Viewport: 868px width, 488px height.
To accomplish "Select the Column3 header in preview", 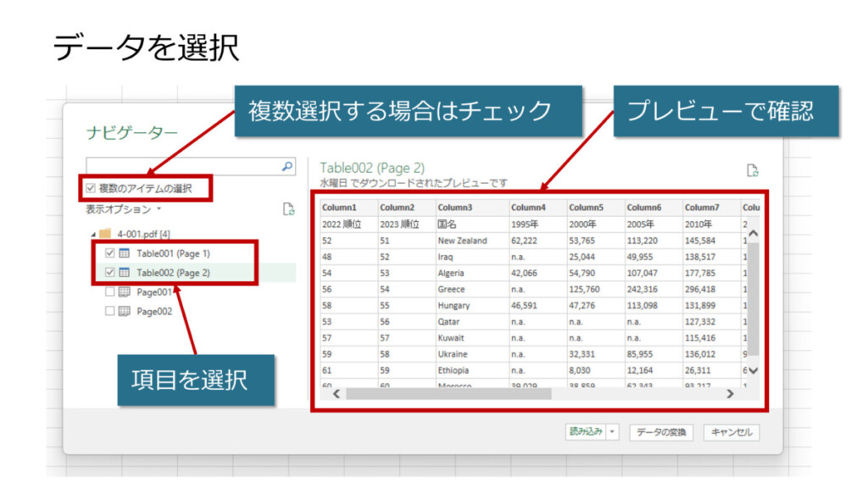I will pyautogui.click(x=455, y=208).
